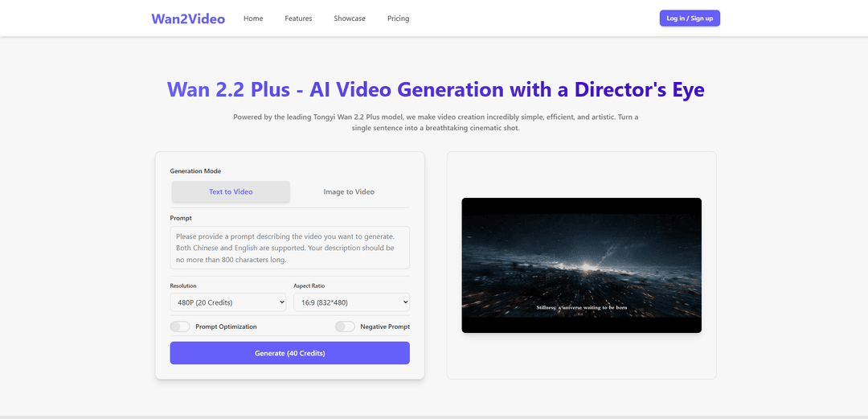The image size is (868, 419).
Task: Go to the Features page
Action: pyautogui.click(x=298, y=18)
